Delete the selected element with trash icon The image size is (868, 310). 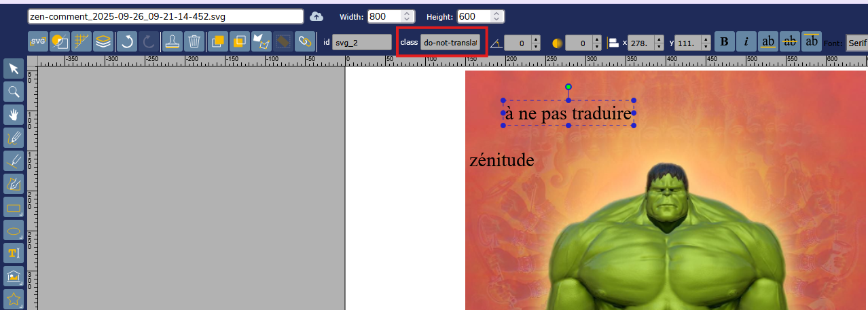click(194, 42)
